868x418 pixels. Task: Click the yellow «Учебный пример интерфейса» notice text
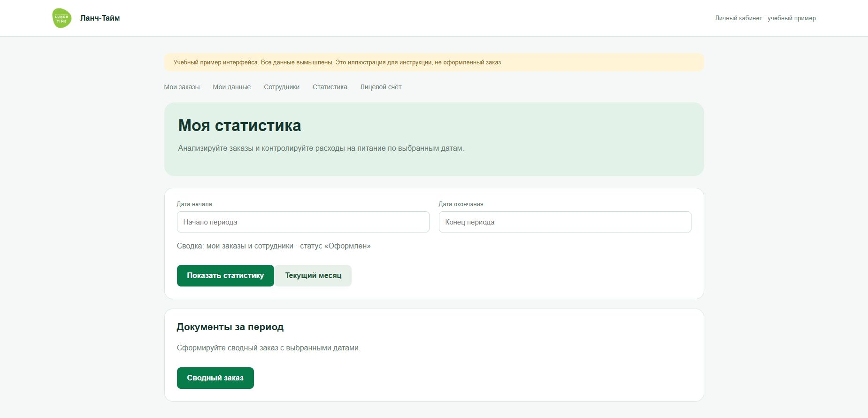(x=338, y=62)
